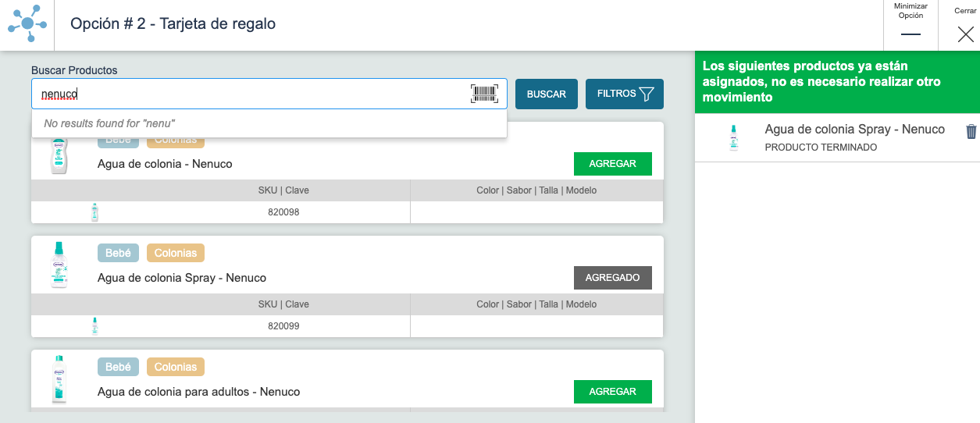Viewport: 980px width, 423px height.
Task: Select the Colonias tag on Spray product card
Action: click(x=176, y=253)
